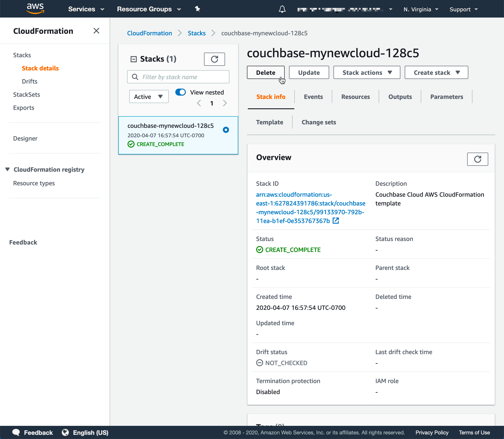Screen dimensions: 504x439
Task: Refresh the Stacks list
Action: click(x=214, y=59)
